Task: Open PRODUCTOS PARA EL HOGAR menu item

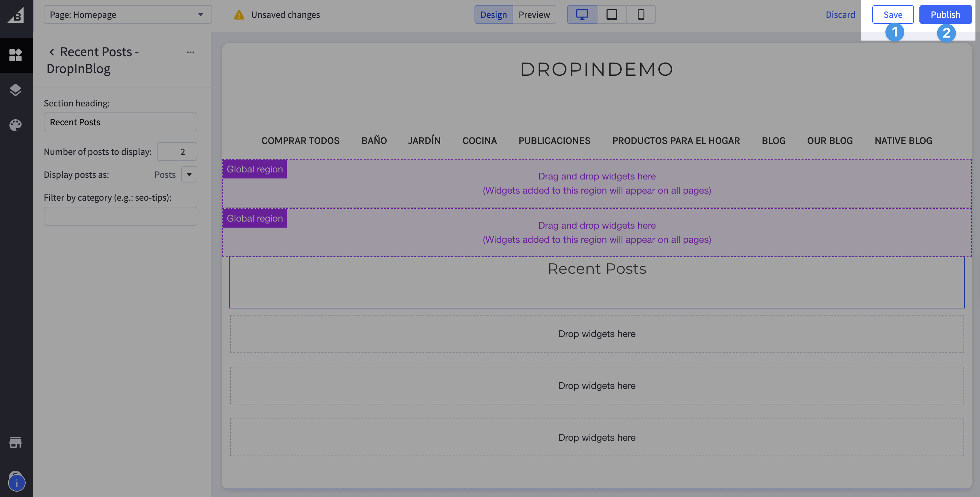Action: click(676, 141)
